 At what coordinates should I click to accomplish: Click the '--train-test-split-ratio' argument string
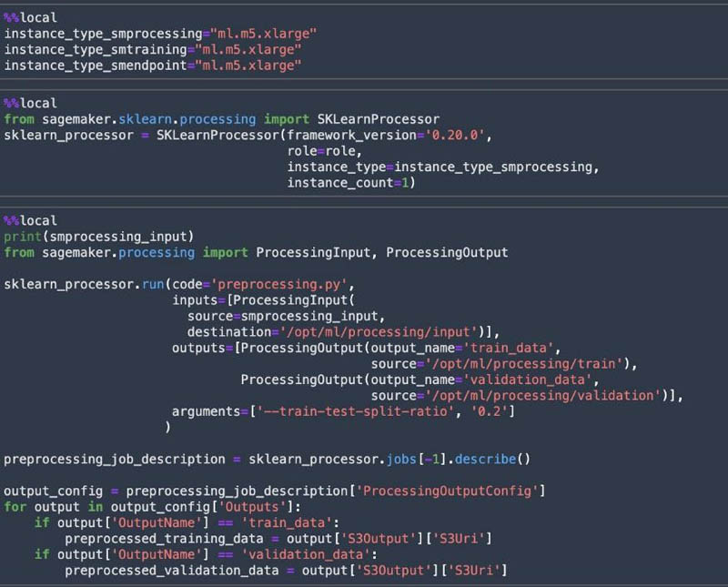click(355, 411)
